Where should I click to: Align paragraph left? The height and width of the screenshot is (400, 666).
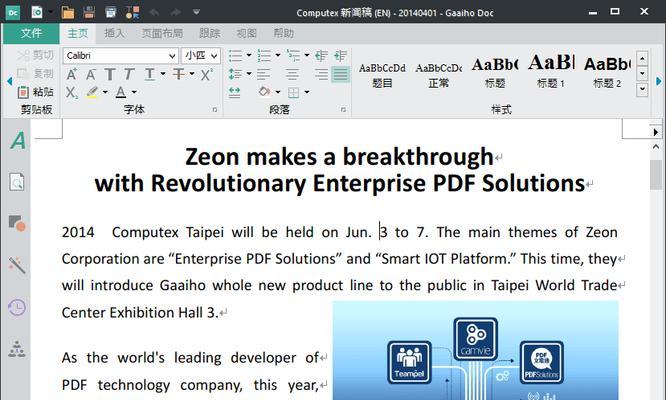[263, 74]
